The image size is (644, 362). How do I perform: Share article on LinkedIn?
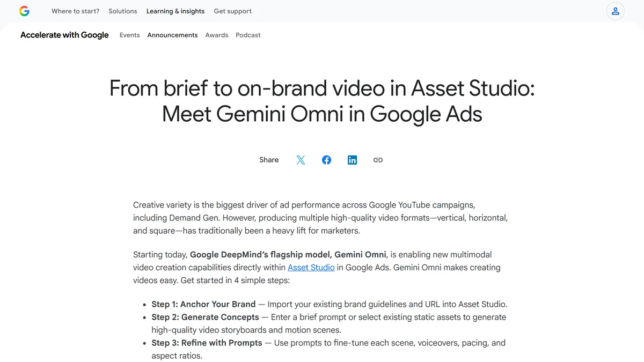352,160
